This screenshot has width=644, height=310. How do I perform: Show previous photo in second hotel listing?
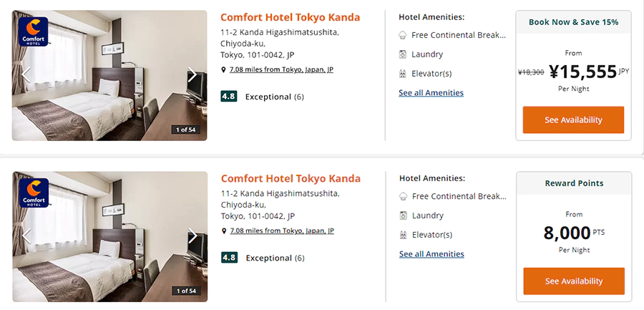pyautogui.click(x=26, y=236)
